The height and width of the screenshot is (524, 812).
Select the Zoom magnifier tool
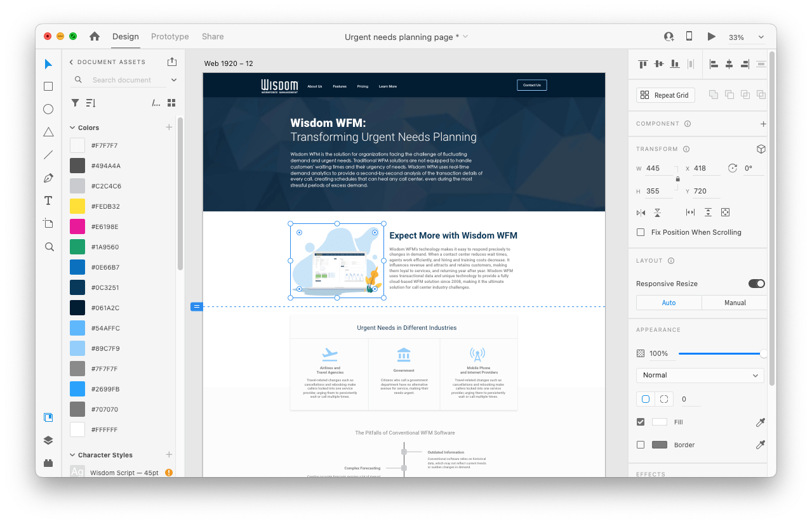point(49,247)
